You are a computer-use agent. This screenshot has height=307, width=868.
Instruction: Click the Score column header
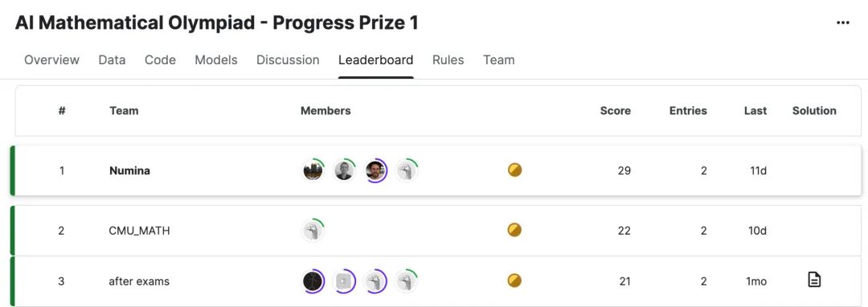(615, 111)
